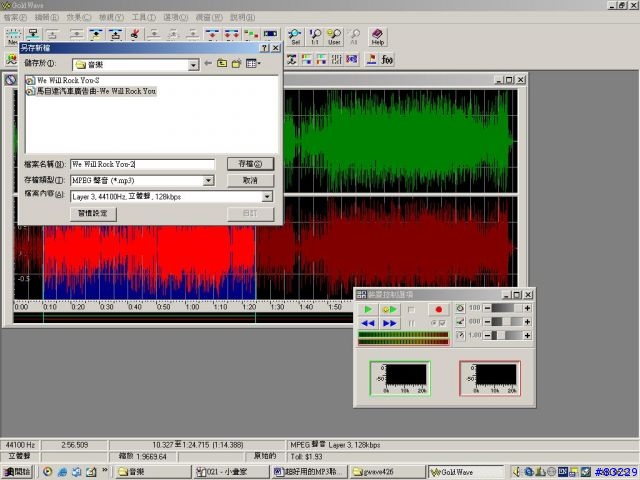The height and width of the screenshot is (480, 640).
Task: Switch to 音樂 folder taskbar item
Action: coord(152,472)
